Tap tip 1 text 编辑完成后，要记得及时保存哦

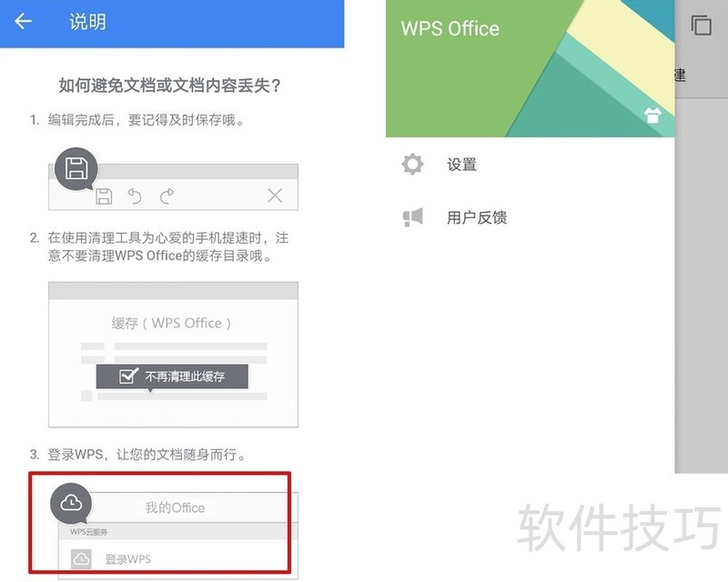click(147, 120)
